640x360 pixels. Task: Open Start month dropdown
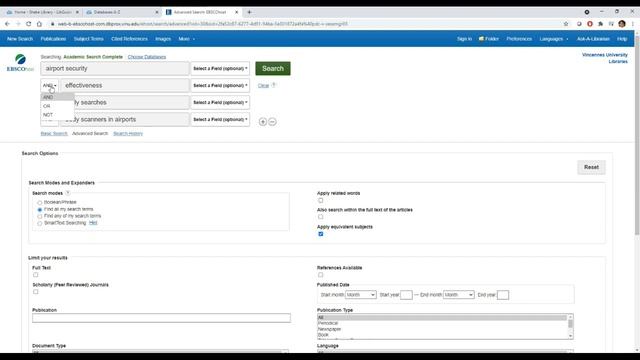[x=361, y=295]
